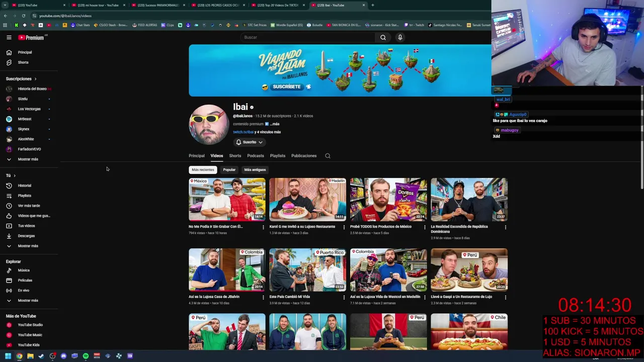The height and width of the screenshot is (362, 644).
Task: Switch to Shorts channel tab
Action: (x=235, y=156)
